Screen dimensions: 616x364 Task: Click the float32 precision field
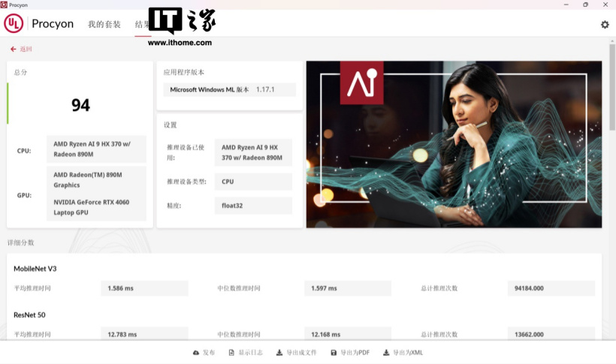click(x=253, y=206)
